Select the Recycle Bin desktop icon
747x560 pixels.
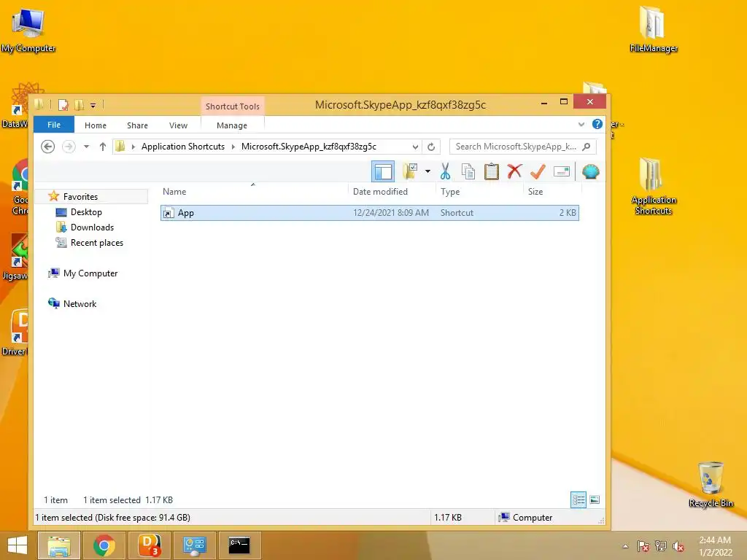(x=711, y=484)
